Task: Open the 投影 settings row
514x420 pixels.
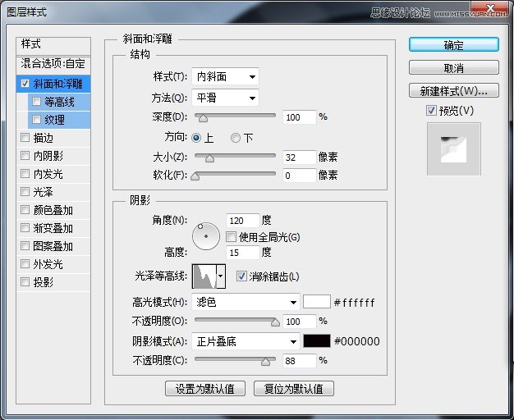Action: (x=53, y=282)
